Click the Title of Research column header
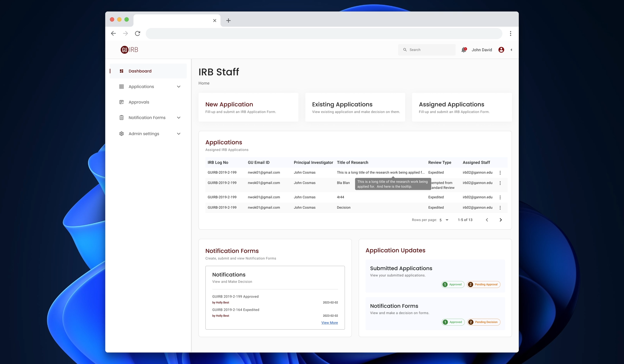 (x=352, y=162)
